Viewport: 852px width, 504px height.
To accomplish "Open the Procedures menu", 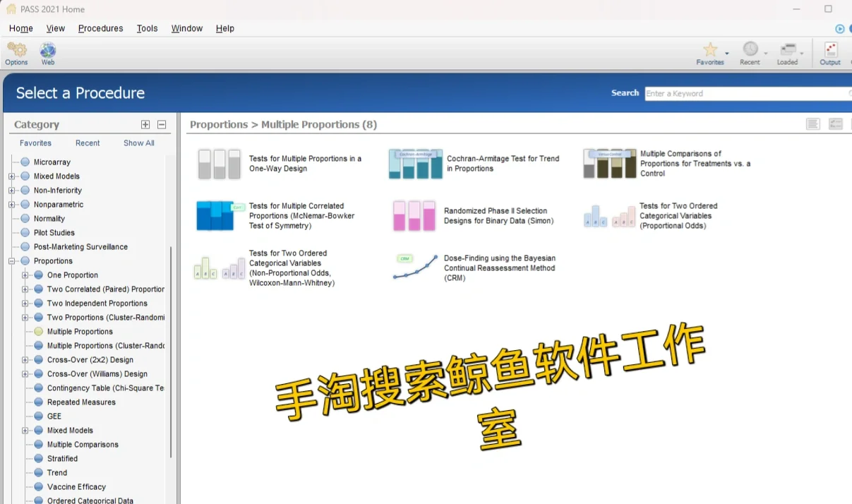I will (x=100, y=28).
